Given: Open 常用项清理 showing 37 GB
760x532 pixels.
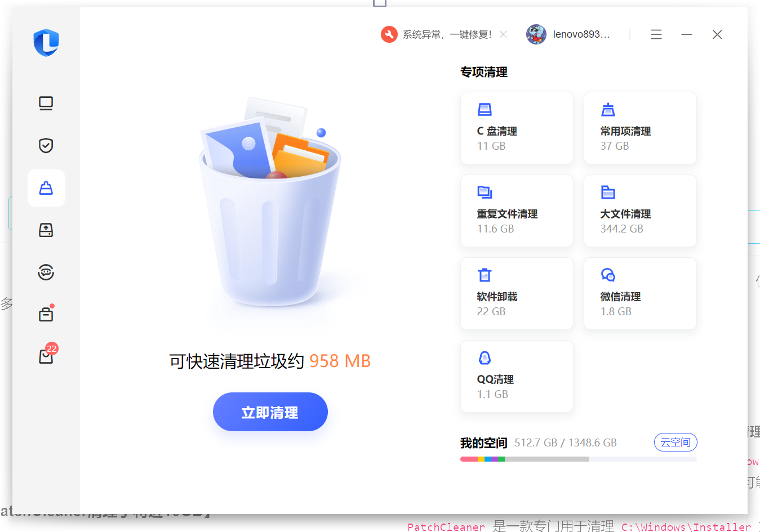Looking at the screenshot, I should tap(639, 128).
